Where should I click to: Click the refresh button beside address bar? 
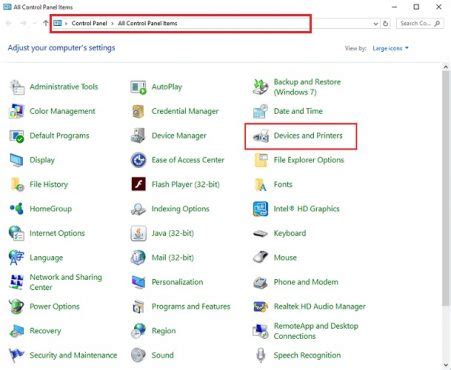pos(385,23)
